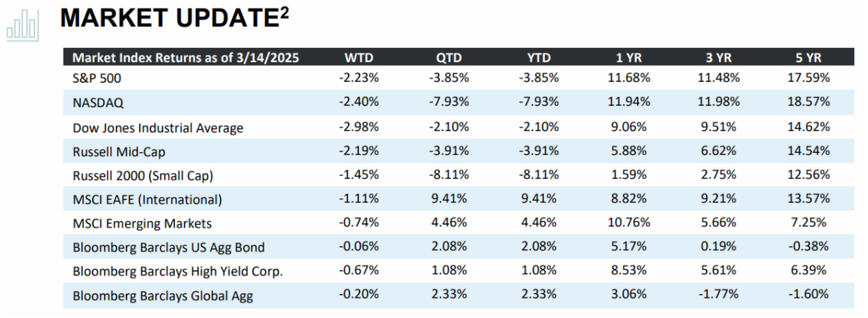Click the MSCI EAFE (International) row label
The image size is (868, 318).
[148, 199]
